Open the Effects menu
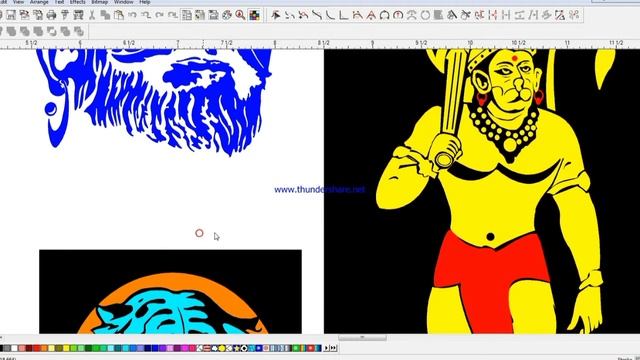This screenshot has height=360, width=640. tap(78, 2)
